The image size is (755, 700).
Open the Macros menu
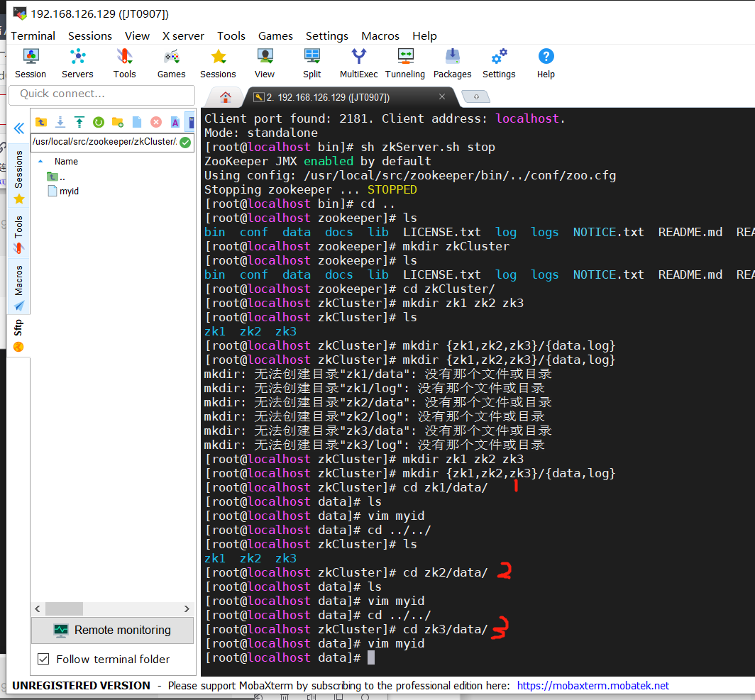click(x=380, y=35)
